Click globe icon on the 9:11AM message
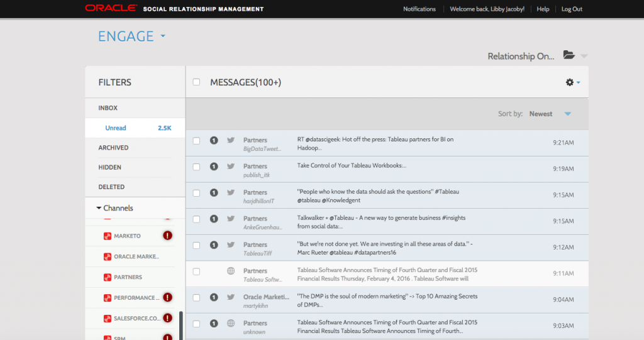 [x=231, y=271]
